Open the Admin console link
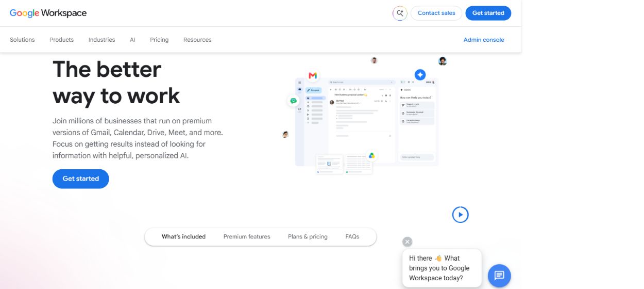 pyautogui.click(x=484, y=40)
